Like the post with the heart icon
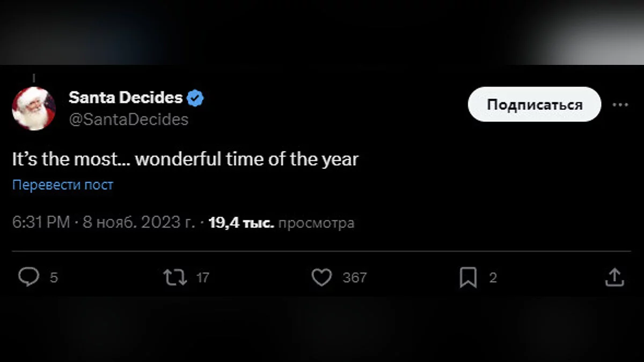This screenshot has width=644, height=362. pyautogui.click(x=321, y=277)
